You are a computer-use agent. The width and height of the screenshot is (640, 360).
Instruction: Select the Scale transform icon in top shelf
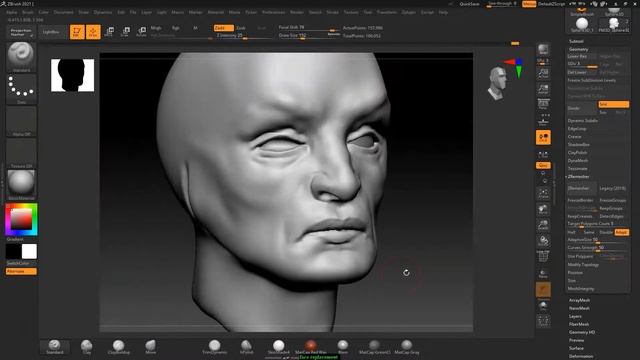126,32
